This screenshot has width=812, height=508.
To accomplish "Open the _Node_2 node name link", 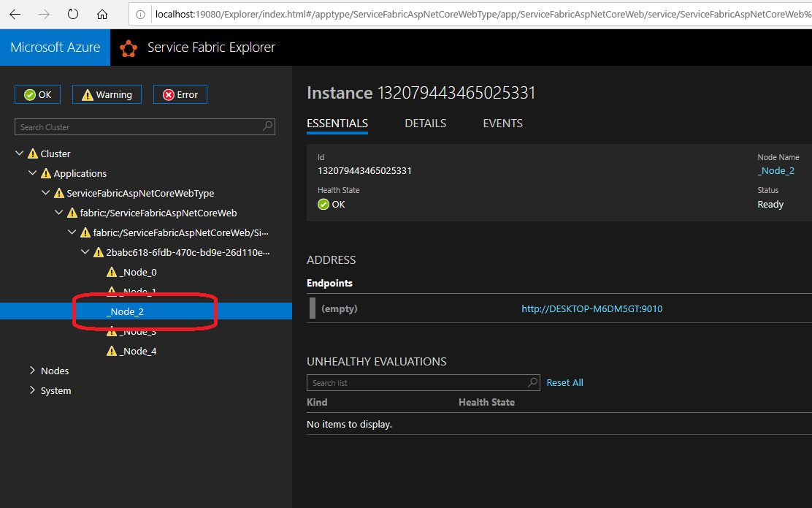I will pos(775,170).
